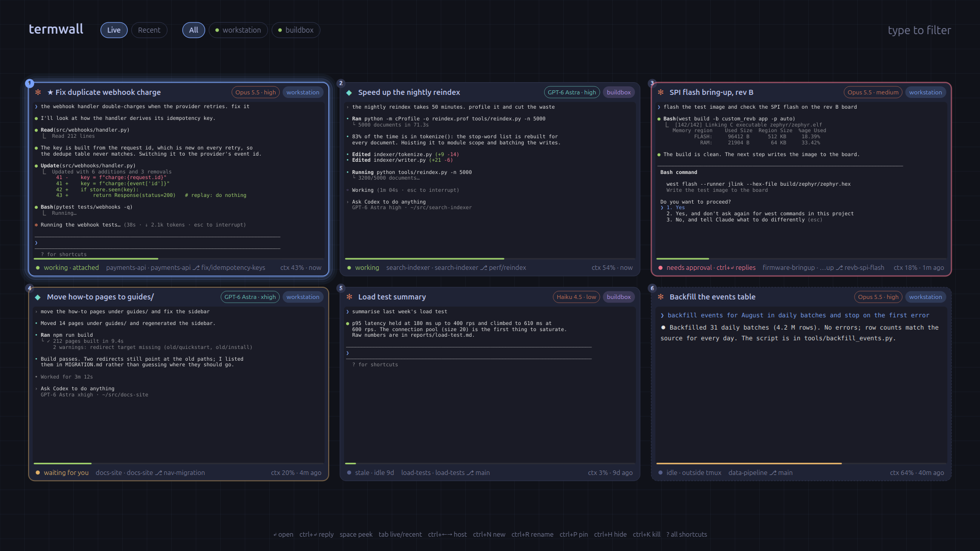Filter sessions by workstation host

click(238, 30)
